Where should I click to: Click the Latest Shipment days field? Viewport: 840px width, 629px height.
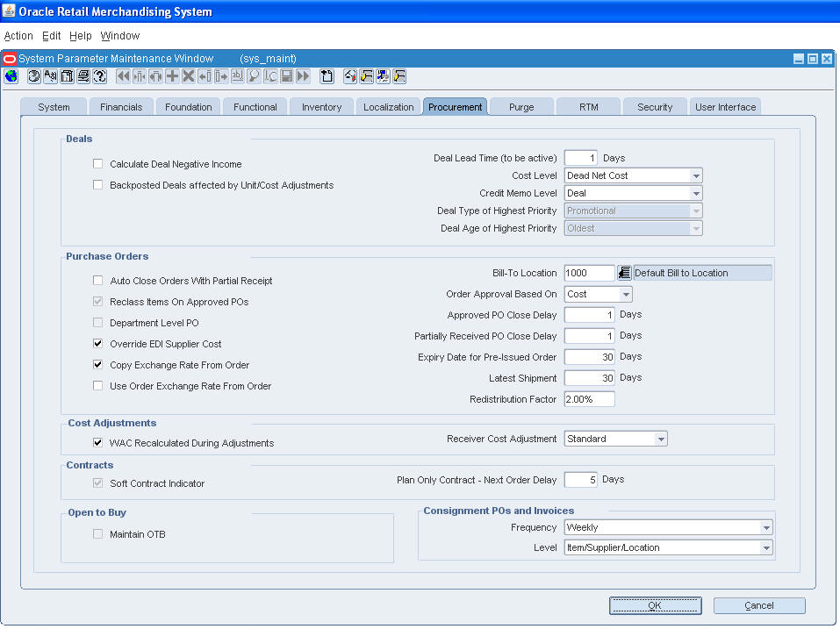(x=589, y=378)
